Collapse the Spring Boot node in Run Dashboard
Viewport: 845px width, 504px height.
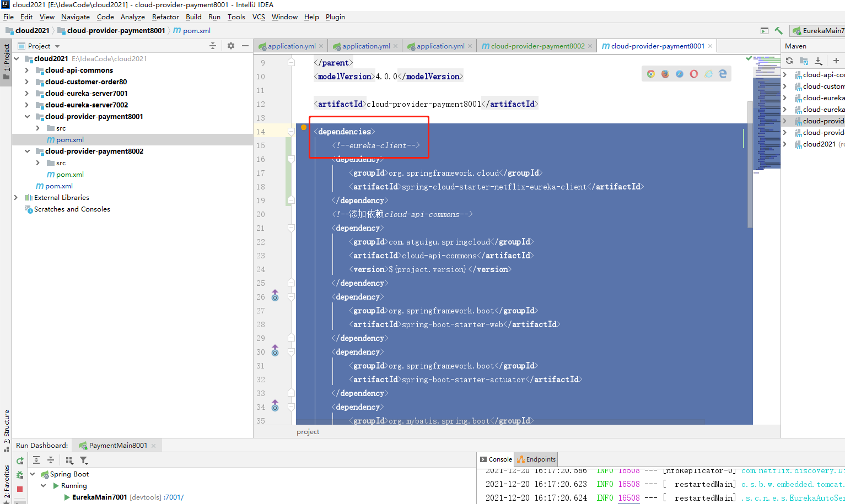click(x=33, y=474)
